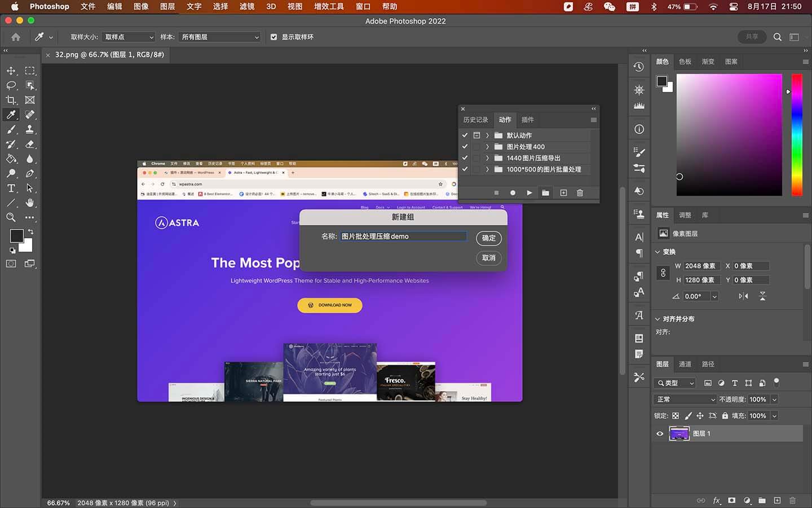Toggle lock all for the layer

(x=725, y=415)
